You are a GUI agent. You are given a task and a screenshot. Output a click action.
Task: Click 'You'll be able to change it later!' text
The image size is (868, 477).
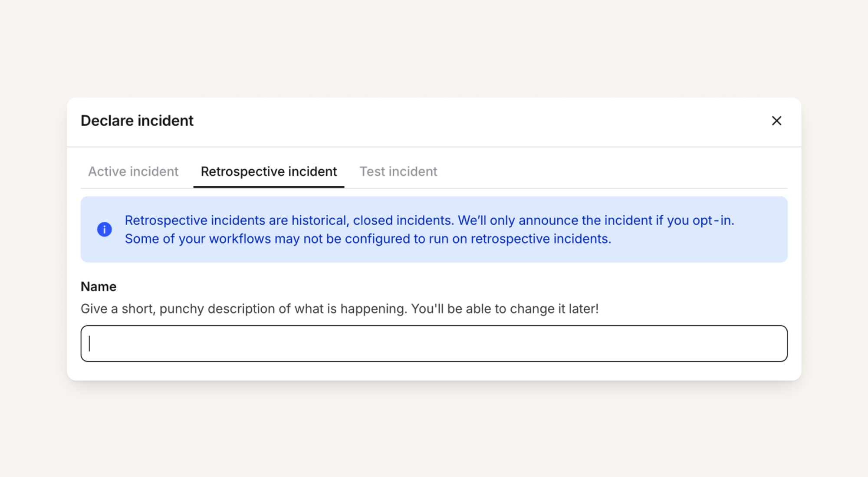[505, 309]
